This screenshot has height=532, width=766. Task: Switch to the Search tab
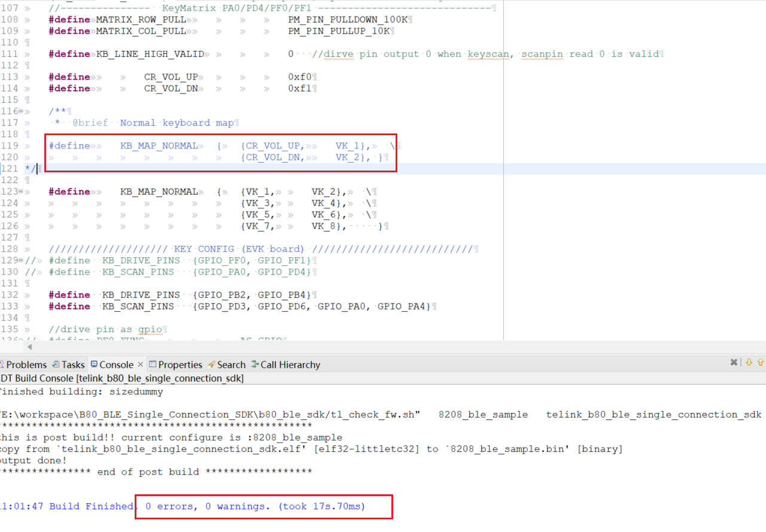pyautogui.click(x=227, y=364)
